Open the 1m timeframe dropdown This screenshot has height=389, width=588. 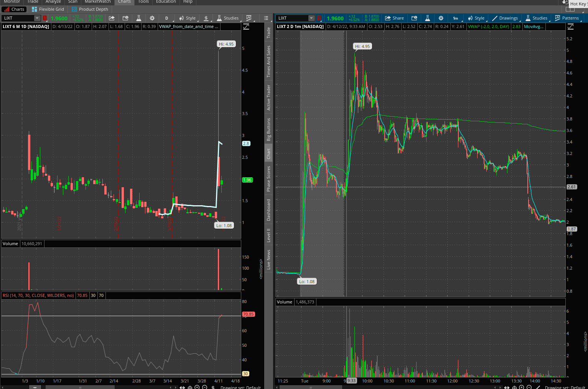[456, 18]
